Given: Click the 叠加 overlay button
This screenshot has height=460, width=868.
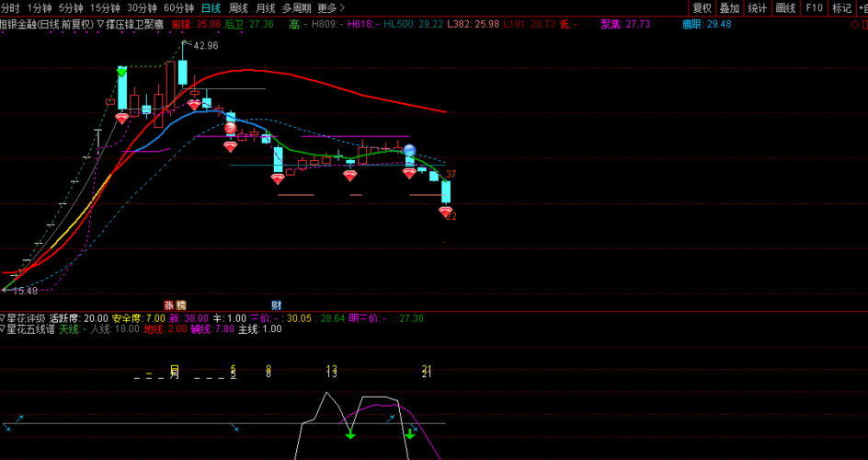Looking at the screenshot, I should (729, 8).
